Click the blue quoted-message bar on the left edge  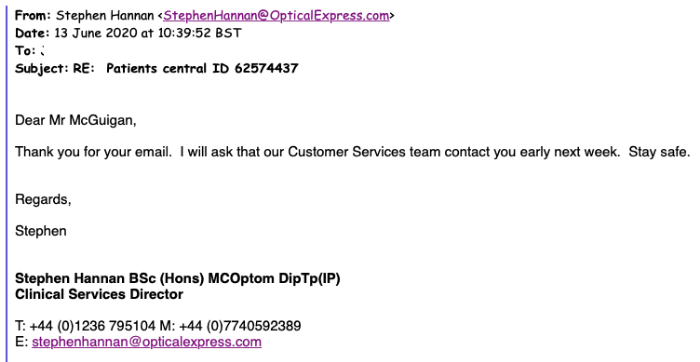click(x=7, y=181)
